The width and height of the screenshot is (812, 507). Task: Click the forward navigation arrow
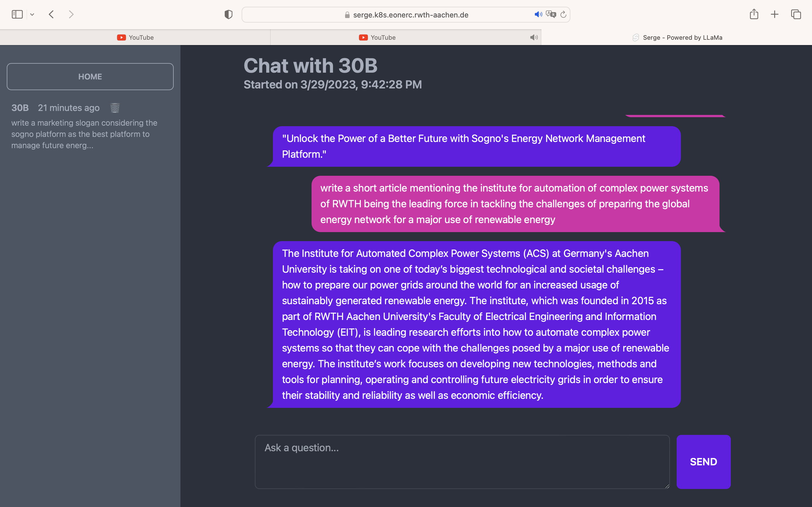71,14
